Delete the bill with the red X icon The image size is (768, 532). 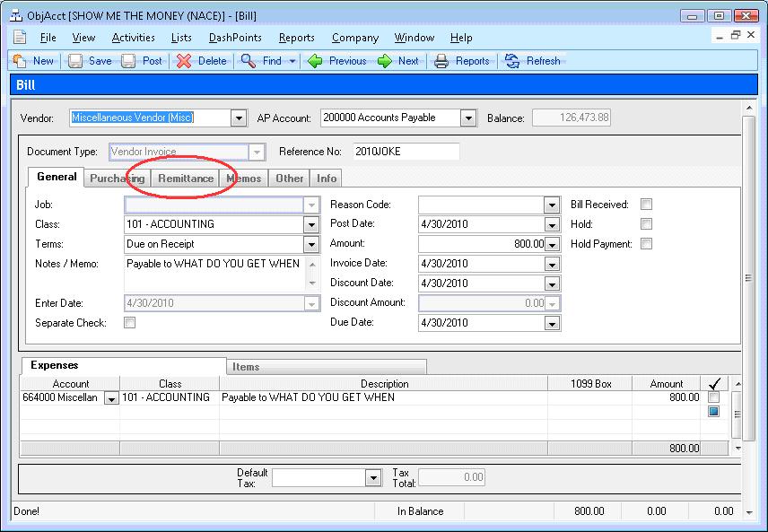coord(184,61)
